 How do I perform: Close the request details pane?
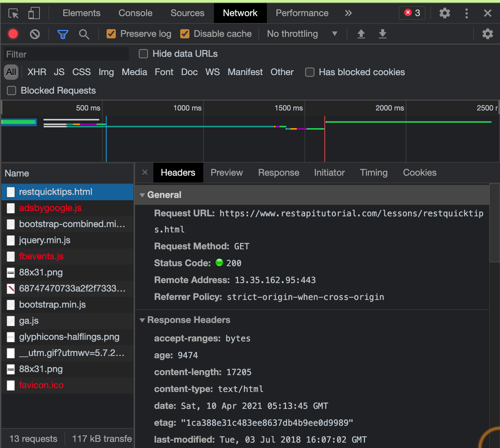tap(145, 172)
